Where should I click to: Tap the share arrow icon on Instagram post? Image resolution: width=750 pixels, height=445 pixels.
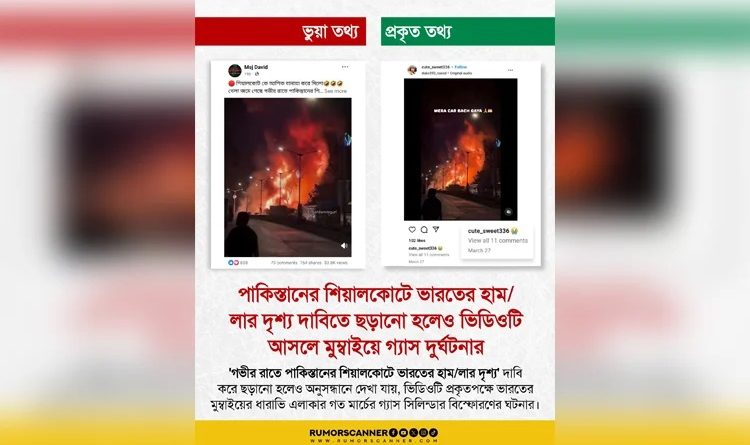[436, 229]
